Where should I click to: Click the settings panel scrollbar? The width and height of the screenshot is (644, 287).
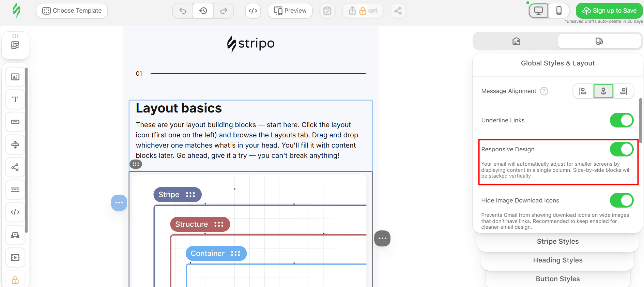641,121
